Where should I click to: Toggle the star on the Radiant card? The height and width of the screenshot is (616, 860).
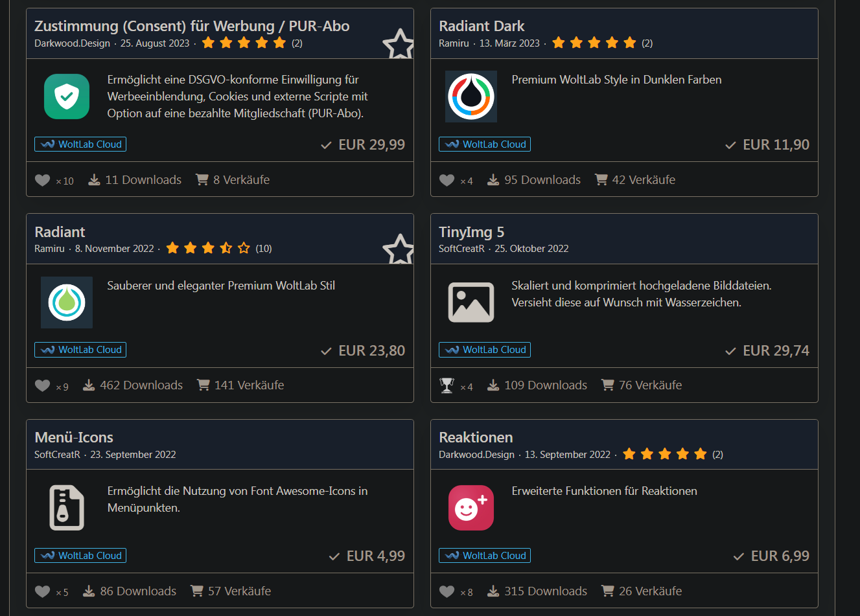point(398,249)
